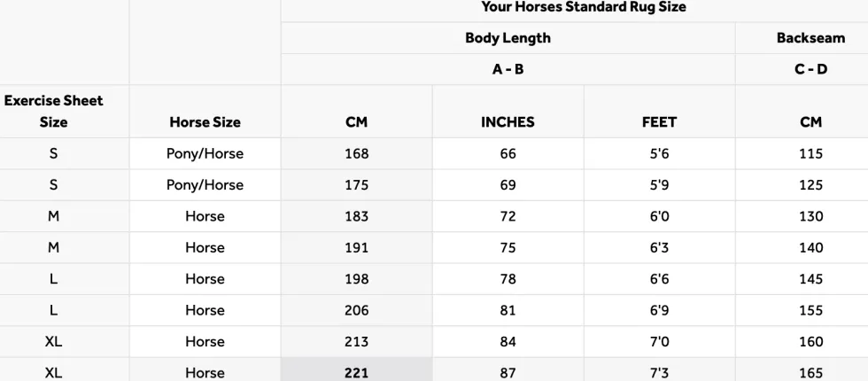
Task: Click the 115 backseam value
Action: point(810,153)
